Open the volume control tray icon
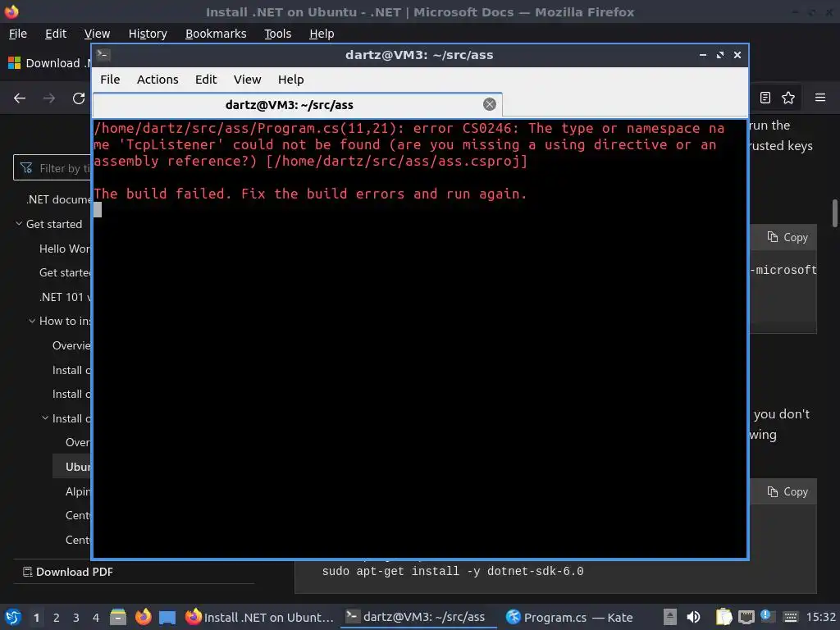The width and height of the screenshot is (840, 630). tap(693, 617)
